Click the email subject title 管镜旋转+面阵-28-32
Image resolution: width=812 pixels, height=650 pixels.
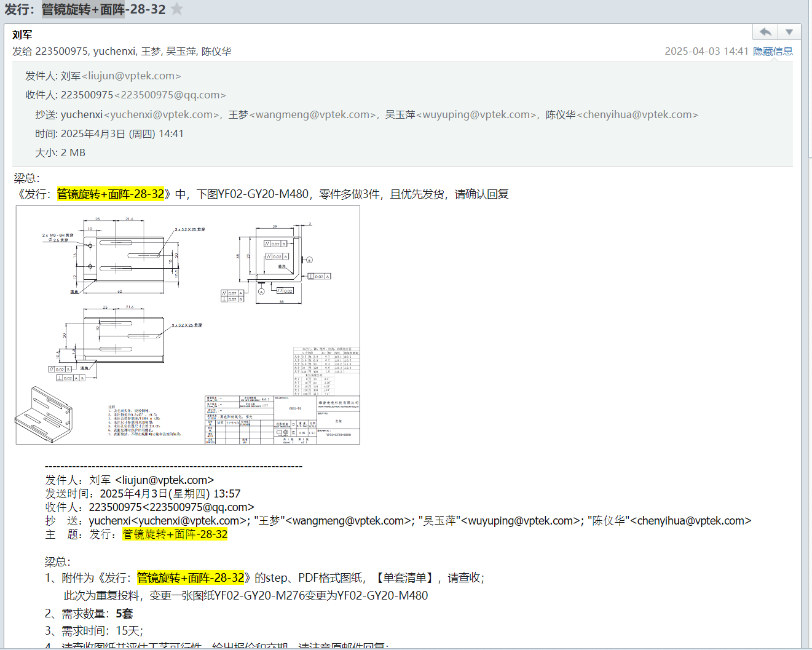pos(104,9)
